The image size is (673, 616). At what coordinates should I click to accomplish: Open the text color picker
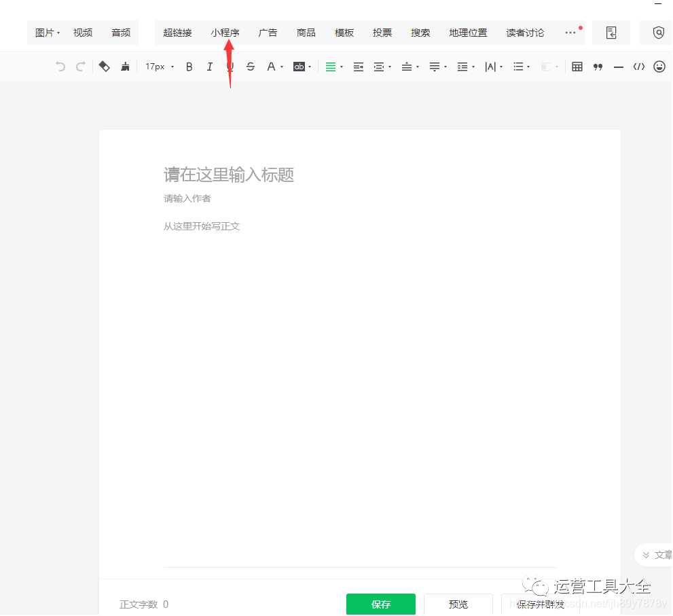[272, 66]
